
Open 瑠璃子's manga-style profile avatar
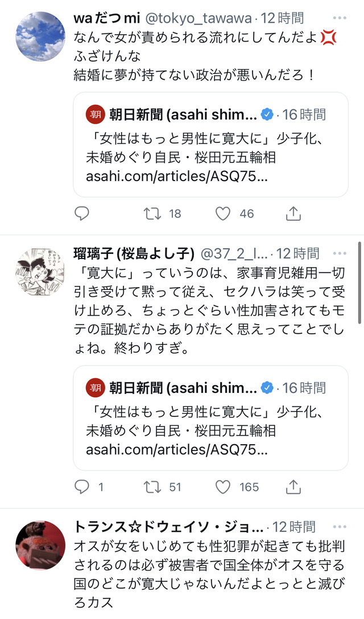(x=40, y=272)
